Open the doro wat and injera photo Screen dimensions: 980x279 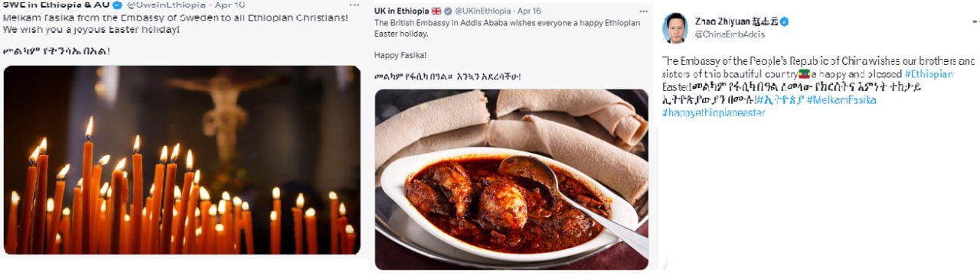511,179
